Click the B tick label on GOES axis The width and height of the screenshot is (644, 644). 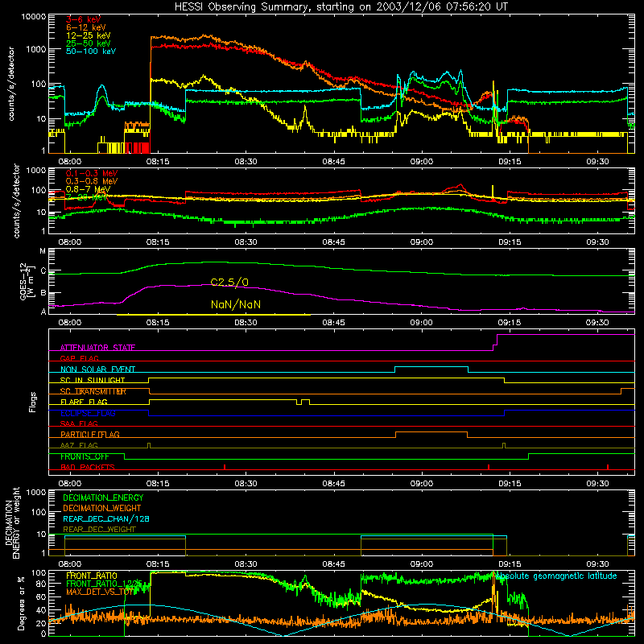43,293
